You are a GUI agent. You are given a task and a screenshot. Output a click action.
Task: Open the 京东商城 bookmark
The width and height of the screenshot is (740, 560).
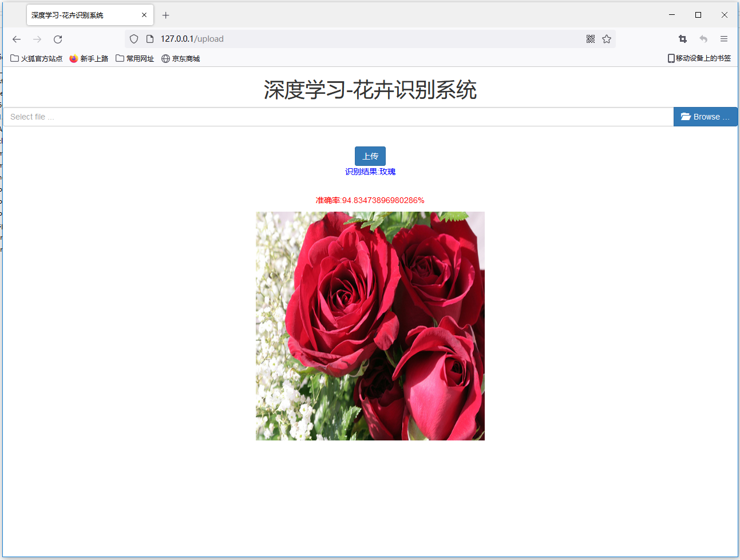(x=181, y=58)
